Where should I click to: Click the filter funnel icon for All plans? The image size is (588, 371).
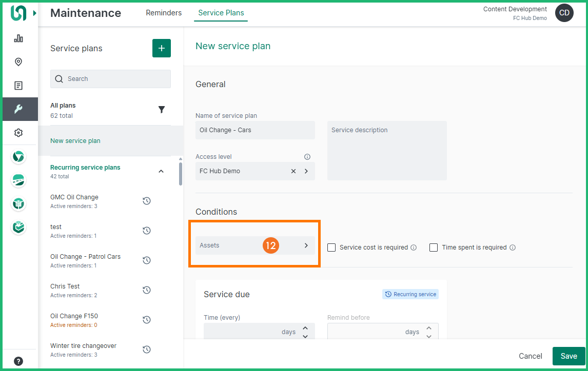tap(162, 110)
